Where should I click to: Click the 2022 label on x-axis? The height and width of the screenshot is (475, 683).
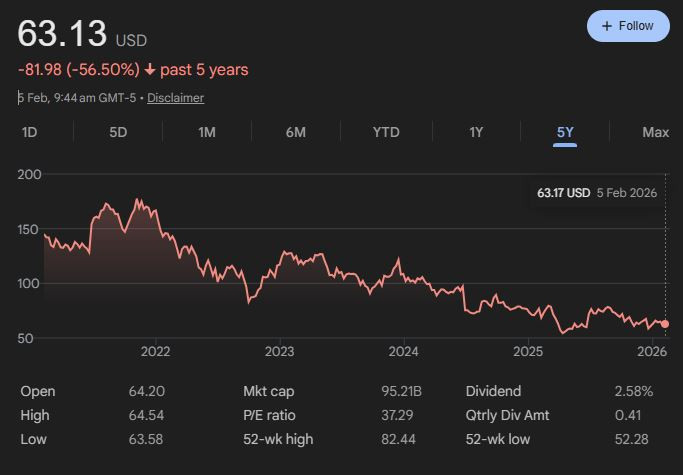pyautogui.click(x=155, y=351)
